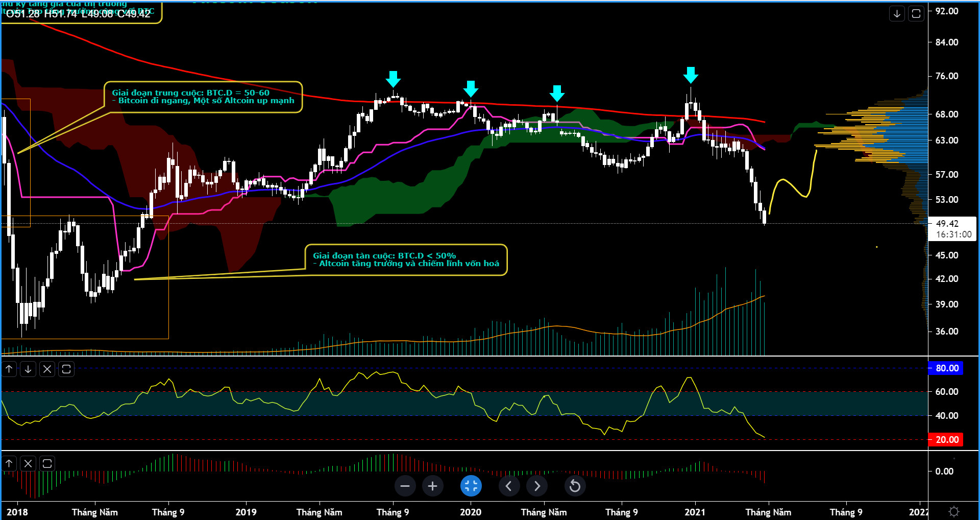Zoom in the chart with plus button
The height and width of the screenshot is (520, 980).
click(432, 486)
